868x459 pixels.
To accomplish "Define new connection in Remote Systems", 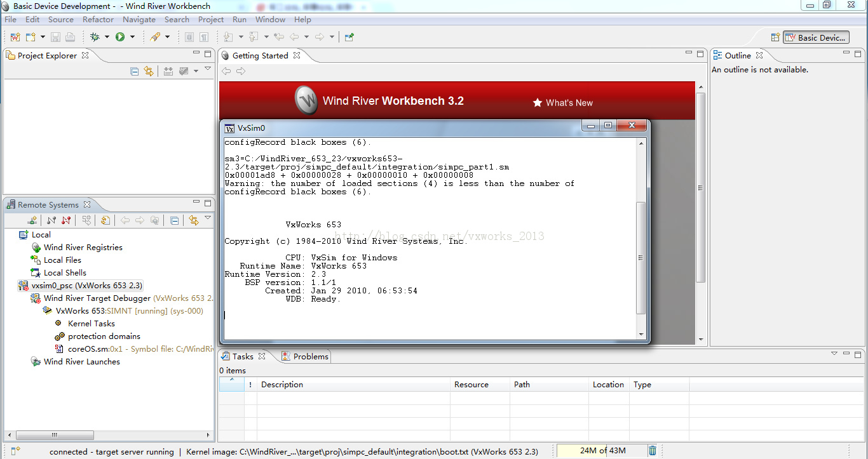I will (33, 220).
